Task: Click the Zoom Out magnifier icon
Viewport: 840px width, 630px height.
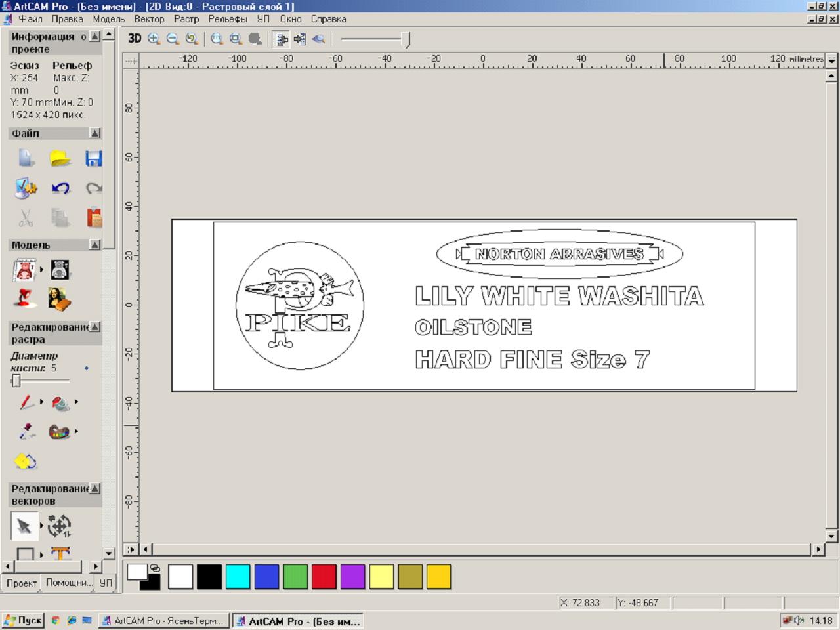Action: coord(173,39)
